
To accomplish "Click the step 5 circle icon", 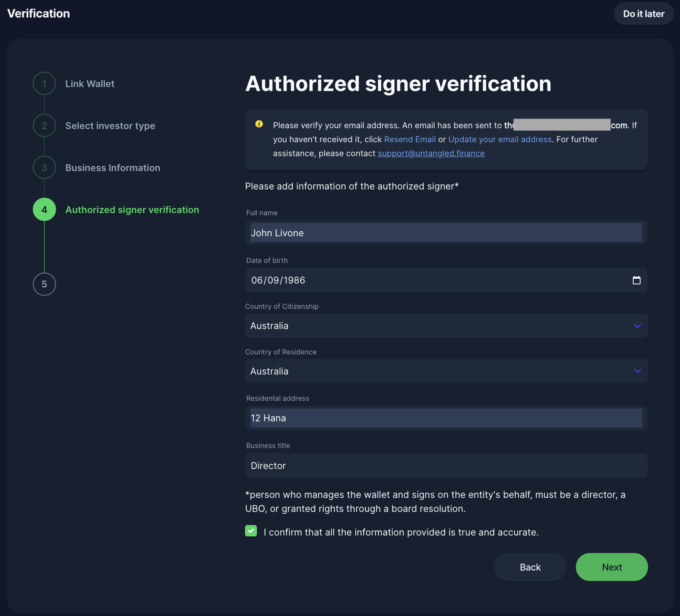I will pyautogui.click(x=44, y=284).
